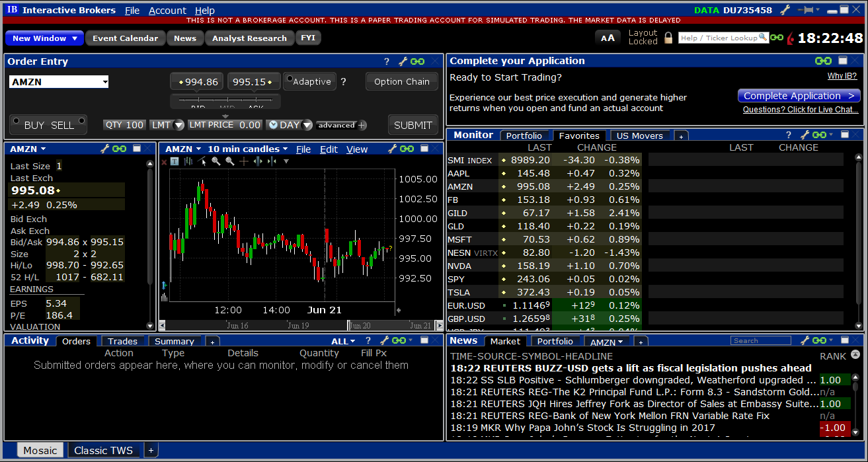
Task: Select the SELL radio button
Action: (x=82, y=121)
